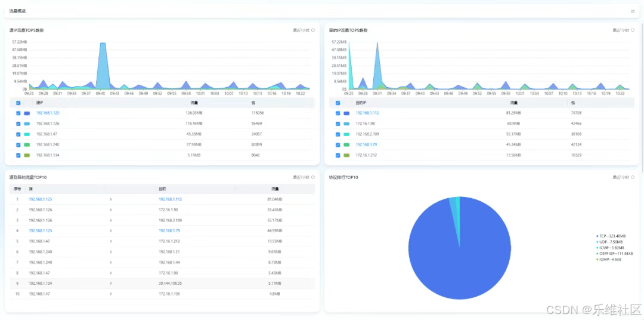Toggle OSPFIGP--111.84KB legend entry

pos(614,253)
